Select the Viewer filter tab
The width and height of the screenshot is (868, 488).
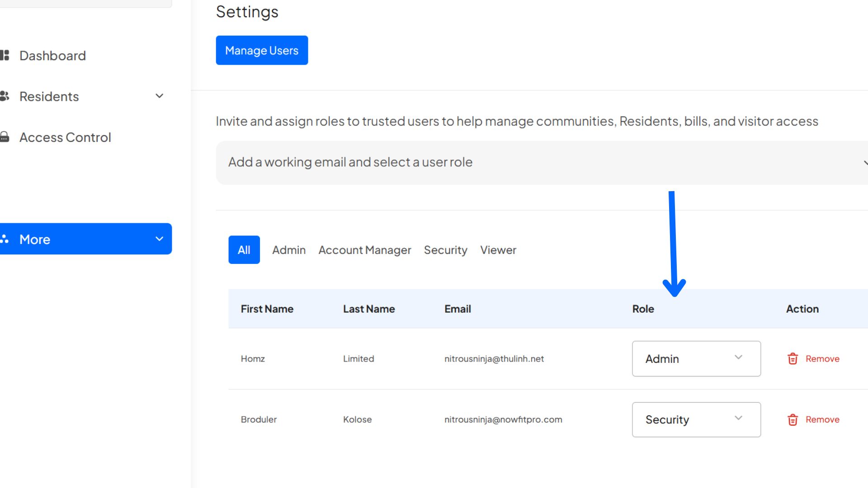pos(498,250)
